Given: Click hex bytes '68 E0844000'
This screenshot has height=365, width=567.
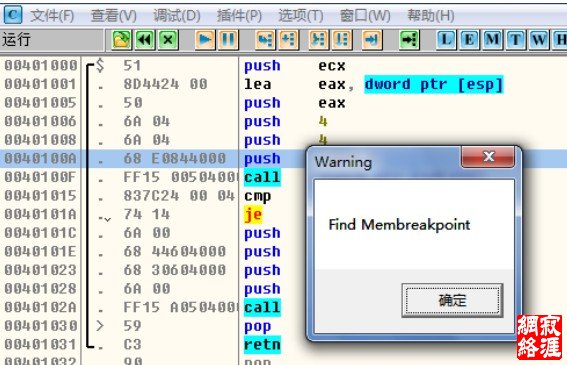Looking at the screenshot, I should click(175, 158).
